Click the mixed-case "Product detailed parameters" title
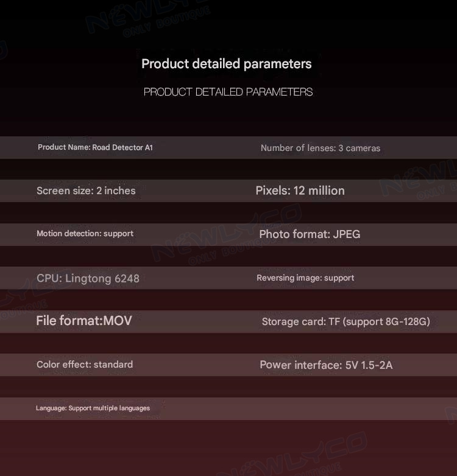 point(226,64)
